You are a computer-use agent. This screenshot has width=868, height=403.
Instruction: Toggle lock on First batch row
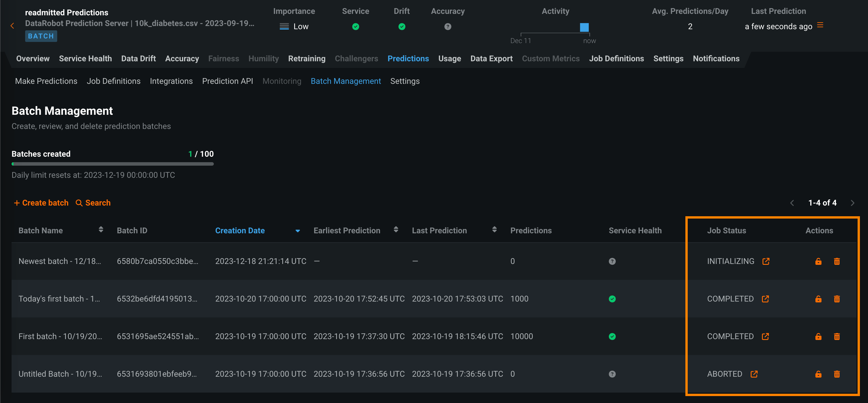[x=818, y=337]
